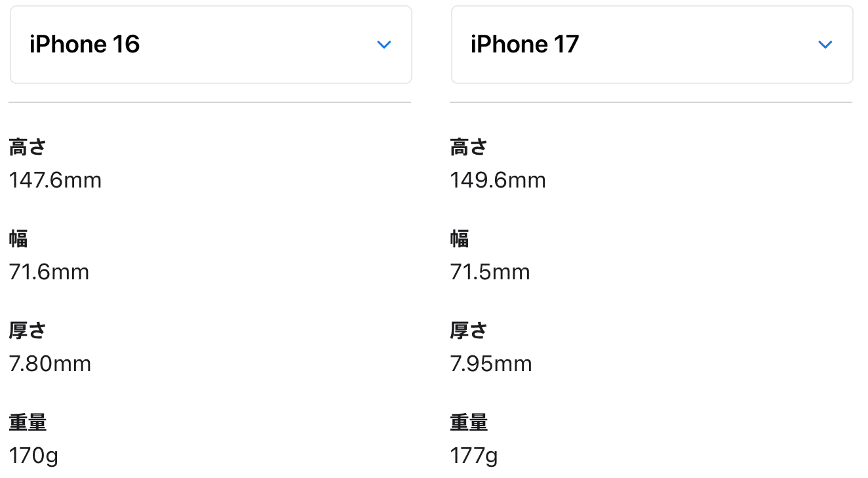Click the 幅 label under iPhone 17

(x=460, y=239)
